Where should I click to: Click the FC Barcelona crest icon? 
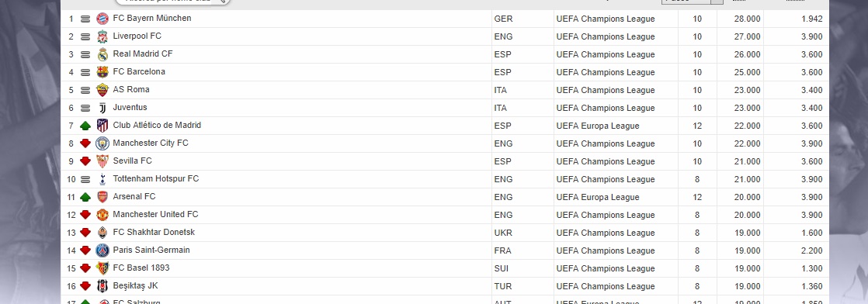click(x=102, y=72)
